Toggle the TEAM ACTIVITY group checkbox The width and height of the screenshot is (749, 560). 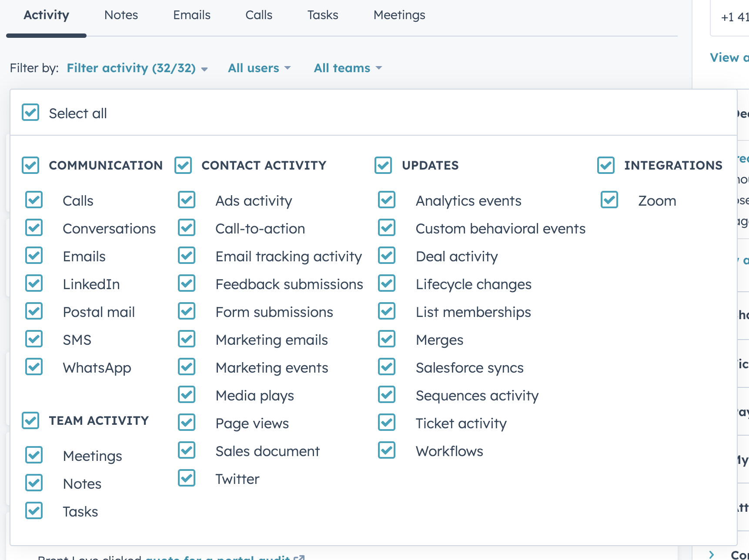pyautogui.click(x=30, y=420)
